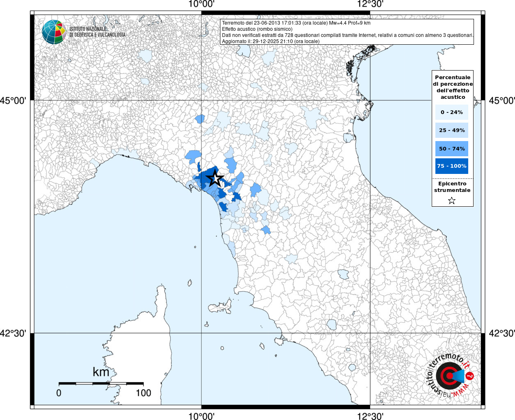
Task: Click the epicenter star on the map
Action: coord(215,179)
